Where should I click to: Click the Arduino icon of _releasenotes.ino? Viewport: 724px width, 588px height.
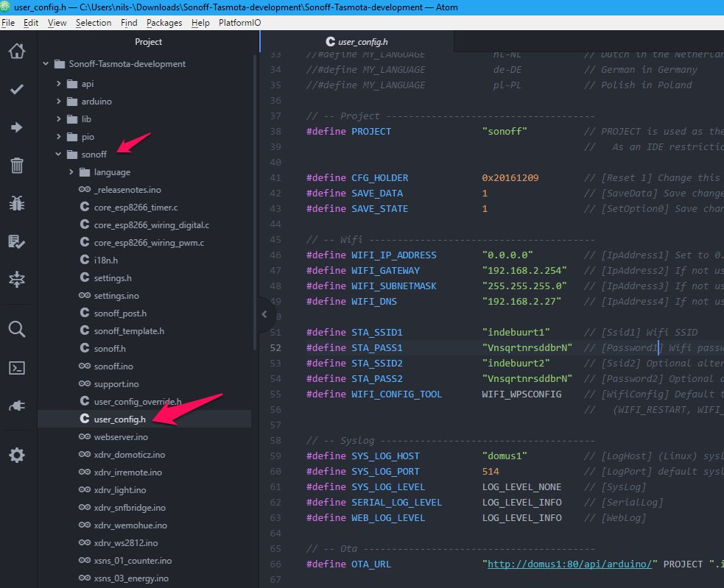click(85, 189)
